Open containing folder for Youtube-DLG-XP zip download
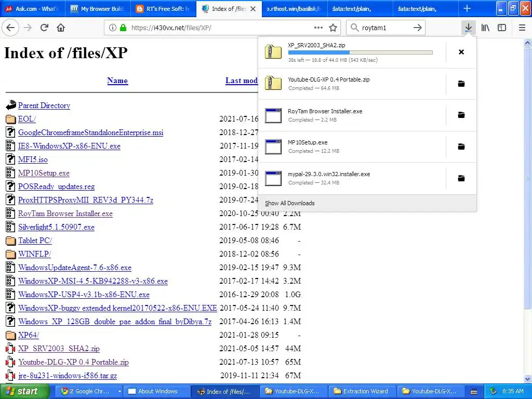532x399 pixels. (461, 84)
